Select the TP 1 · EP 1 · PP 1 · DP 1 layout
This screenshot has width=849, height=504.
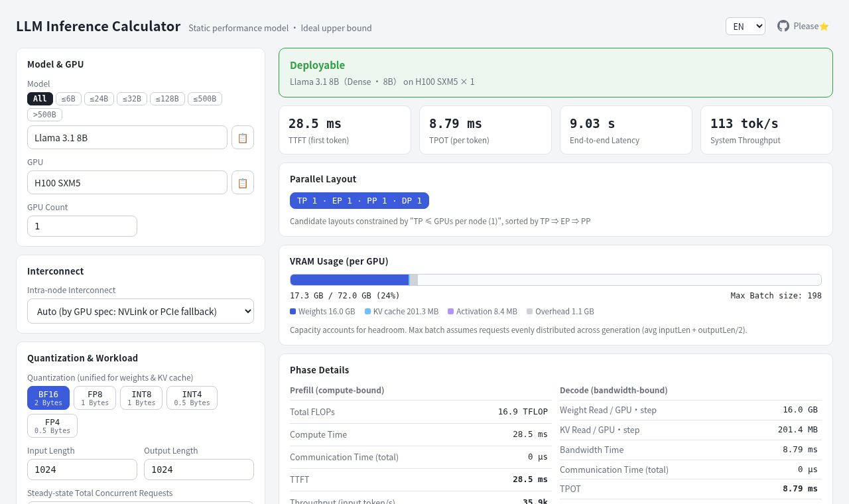[359, 200]
